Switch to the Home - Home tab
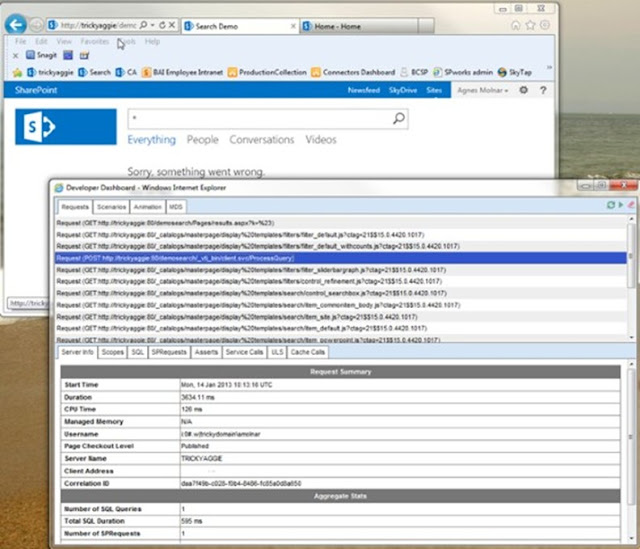 click(x=358, y=27)
